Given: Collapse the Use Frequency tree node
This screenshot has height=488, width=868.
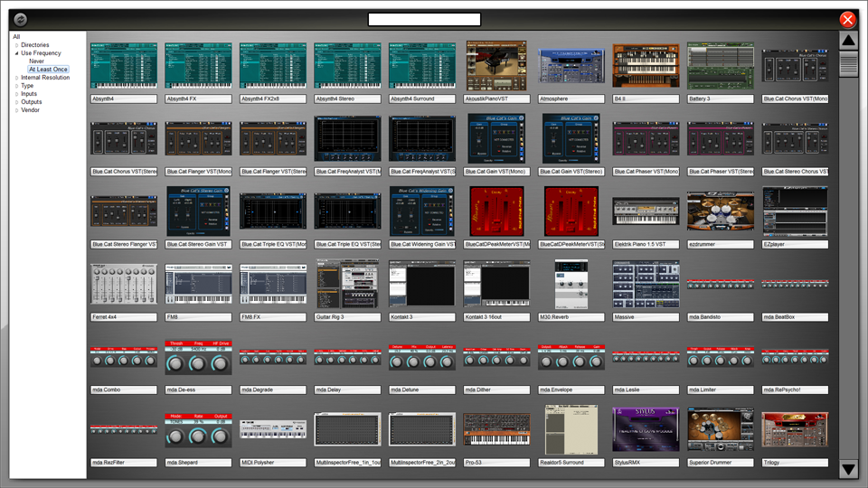Looking at the screenshot, I should [16, 53].
